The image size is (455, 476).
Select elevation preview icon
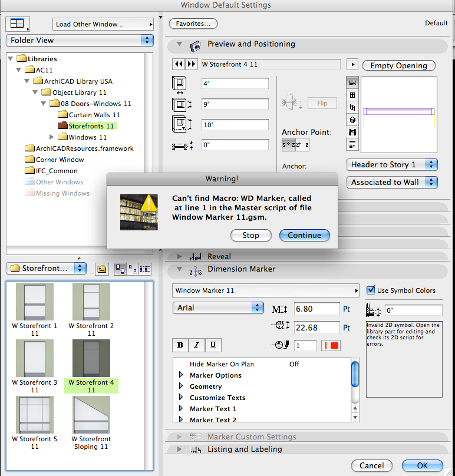[352, 95]
